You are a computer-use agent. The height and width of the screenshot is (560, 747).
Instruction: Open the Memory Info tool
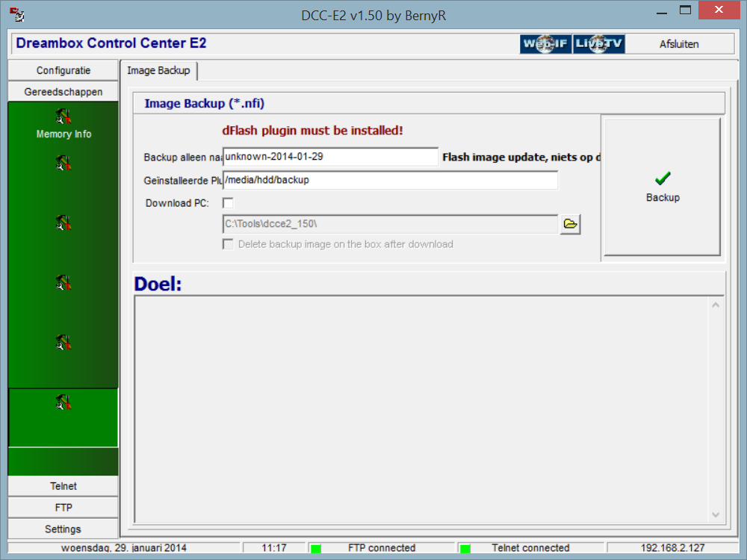[63, 123]
